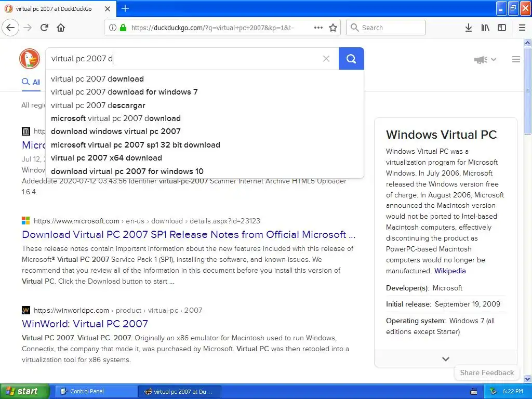
Task: Open the Windows Start menu
Action: click(x=25, y=391)
